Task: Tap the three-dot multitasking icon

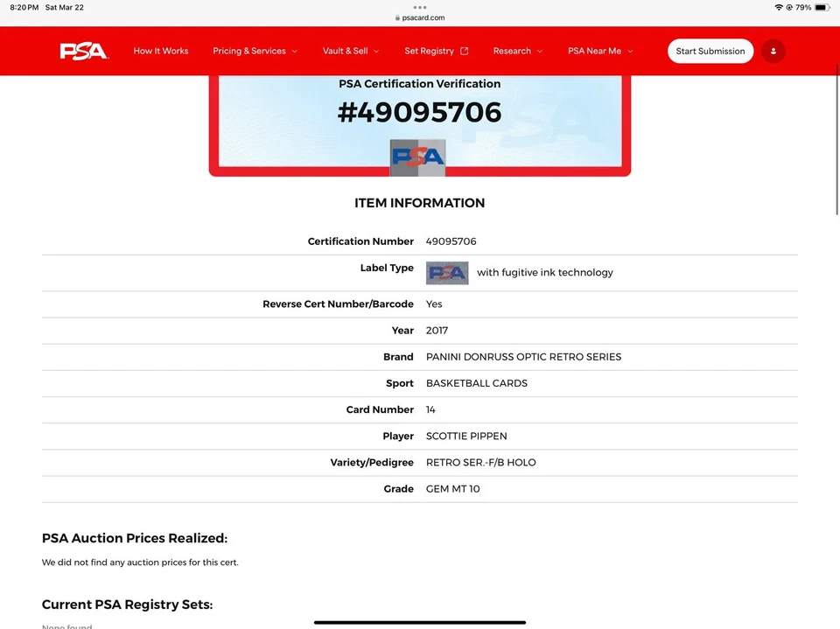Action: coord(420,8)
